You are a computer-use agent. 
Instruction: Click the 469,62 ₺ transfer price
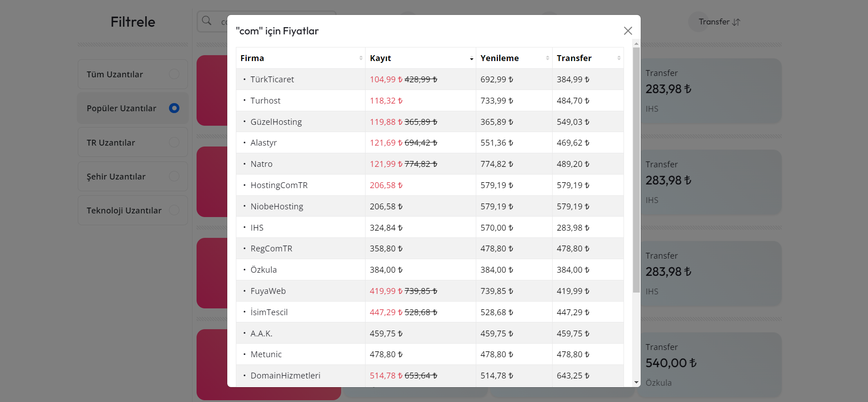point(573,142)
